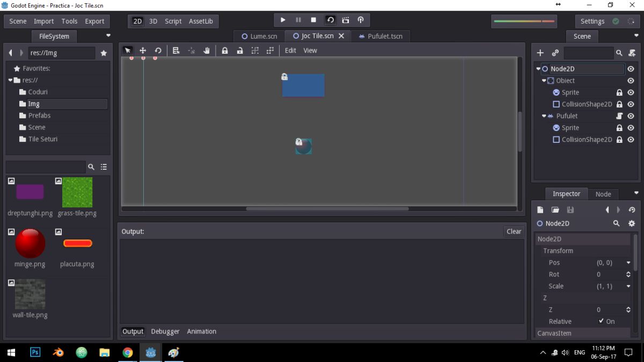The height and width of the screenshot is (362, 644).
Task: Open the viewport Edit menu
Action: coord(290,50)
